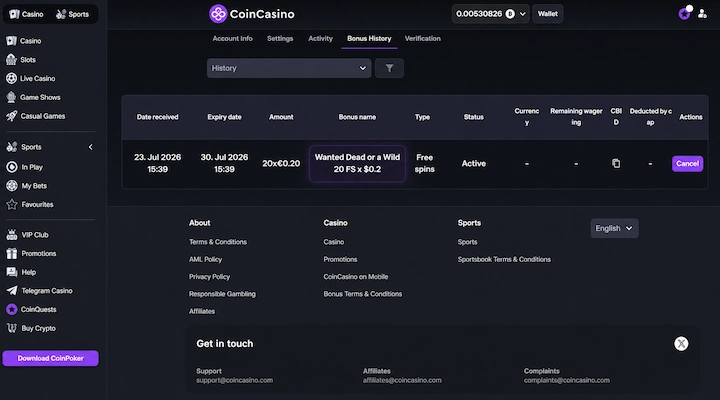The image size is (720, 400).
Task: Click the Date received column header
Action: [158, 117]
